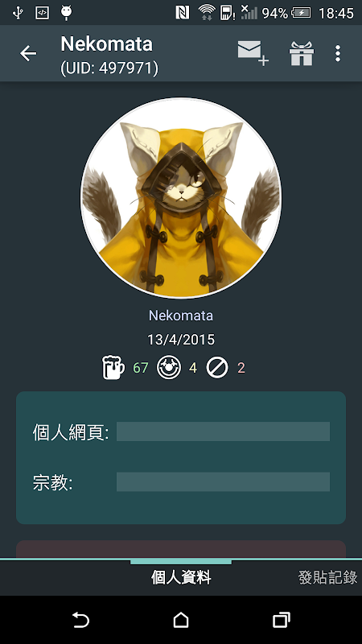
Task: Tap the Nekomata username below avatar
Action: coord(181,316)
